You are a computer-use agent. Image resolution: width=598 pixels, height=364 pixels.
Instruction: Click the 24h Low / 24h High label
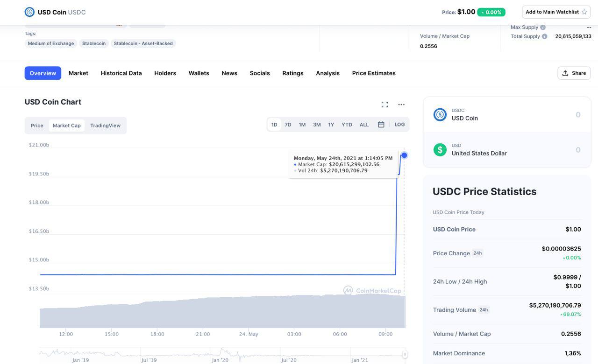click(x=460, y=281)
